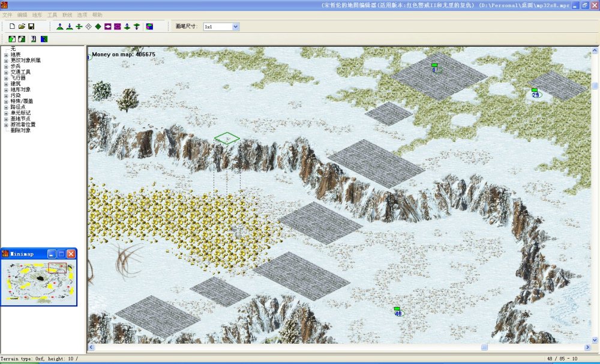Select the 基地节点 tree item label
The height and width of the screenshot is (364, 600).
point(20,119)
